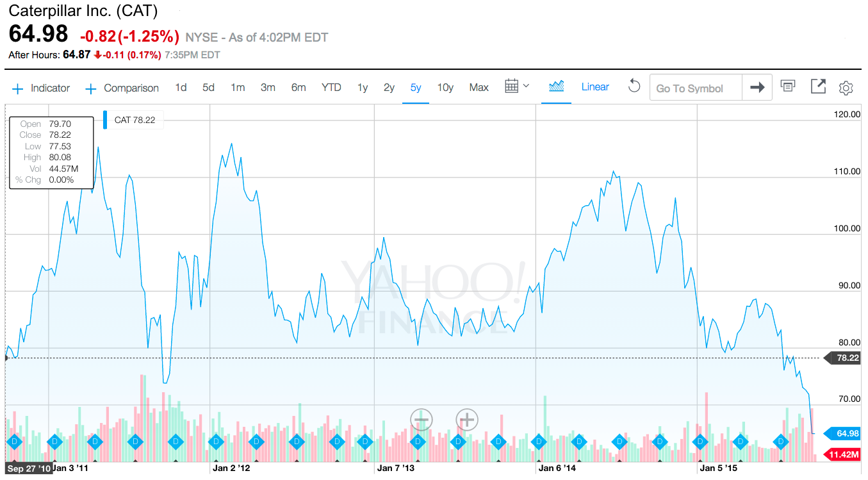Click the Jan 7 '13 date label
The width and height of the screenshot is (868, 480).
point(396,468)
